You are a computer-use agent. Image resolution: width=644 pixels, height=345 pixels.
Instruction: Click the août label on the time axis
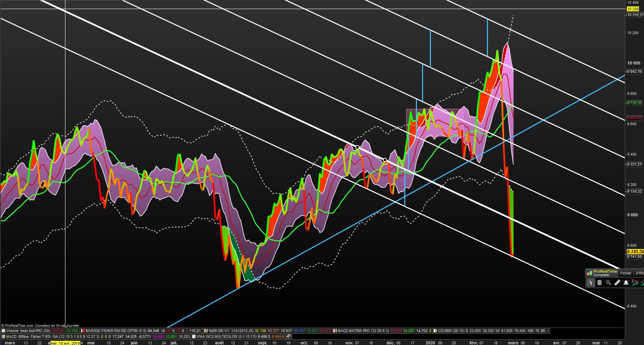(x=220, y=343)
